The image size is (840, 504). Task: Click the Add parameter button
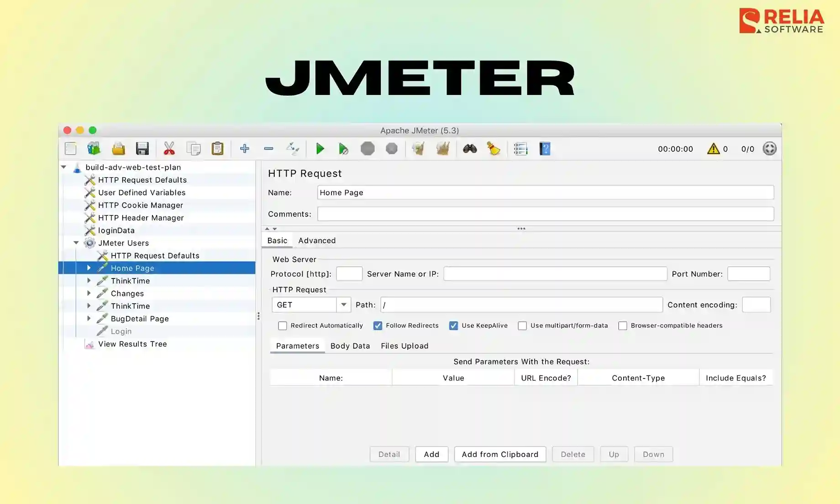tap(431, 454)
